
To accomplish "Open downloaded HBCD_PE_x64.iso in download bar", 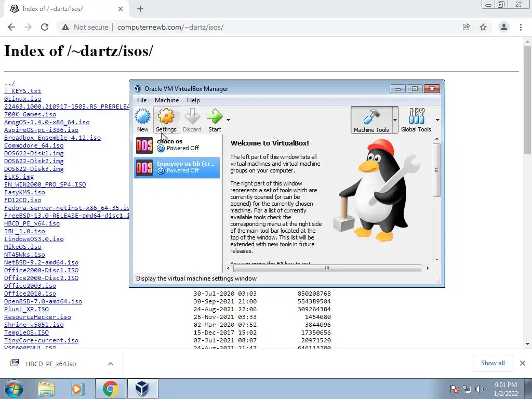I will coord(51,364).
